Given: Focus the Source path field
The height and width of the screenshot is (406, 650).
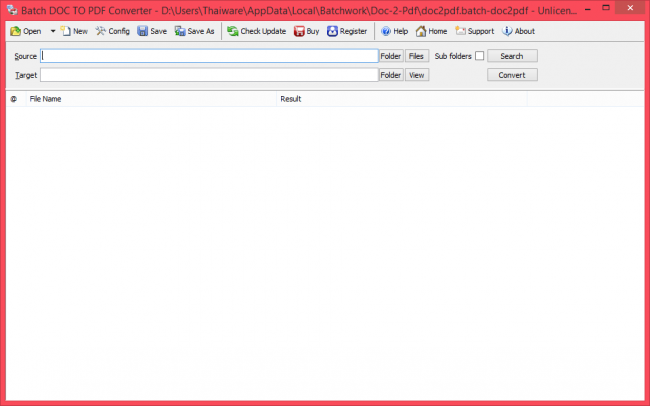Looking at the screenshot, I should click(209, 56).
